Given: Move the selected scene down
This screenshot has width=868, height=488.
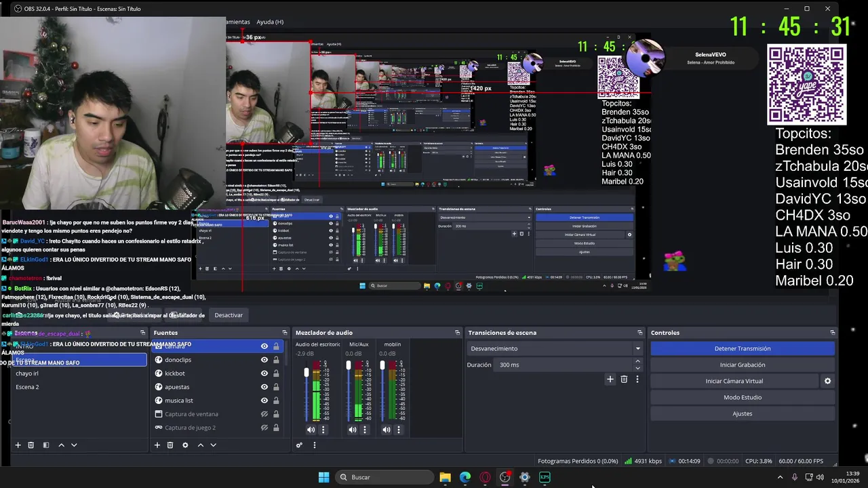Looking at the screenshot, I should tap(74, 445).
